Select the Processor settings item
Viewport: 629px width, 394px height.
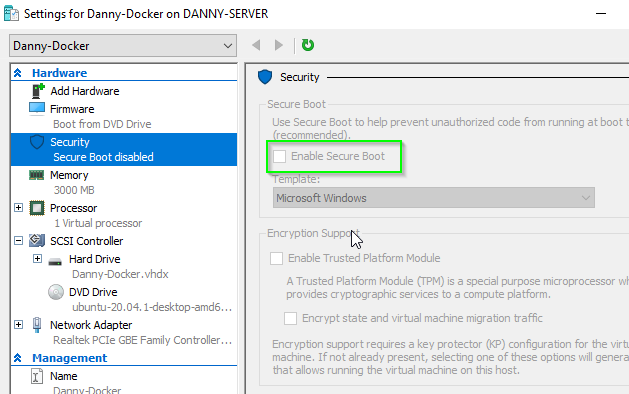pos(73,208)
